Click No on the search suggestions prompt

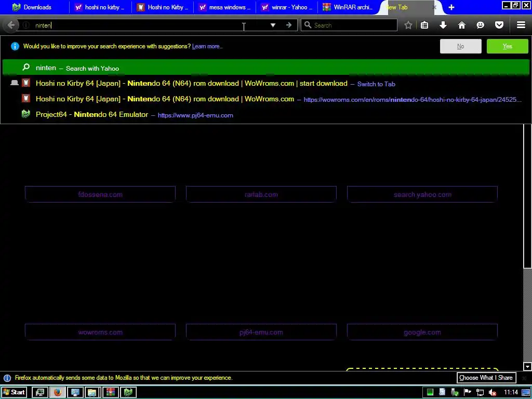click(x=460, y=46)
